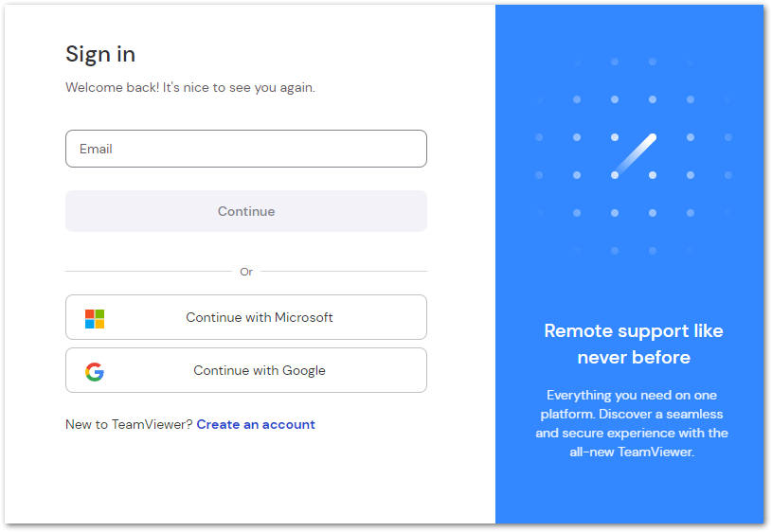Viewport: 772px width, 532px height.
Task: Click the bottom-most dot of the dot grid
Action: [615, 251]
